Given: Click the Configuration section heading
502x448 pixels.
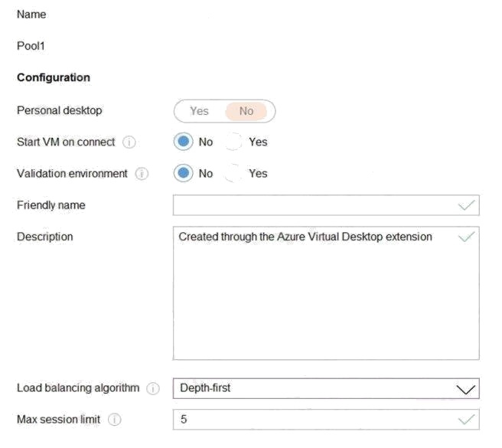Looking at the screenshot, I should (54, 77).
